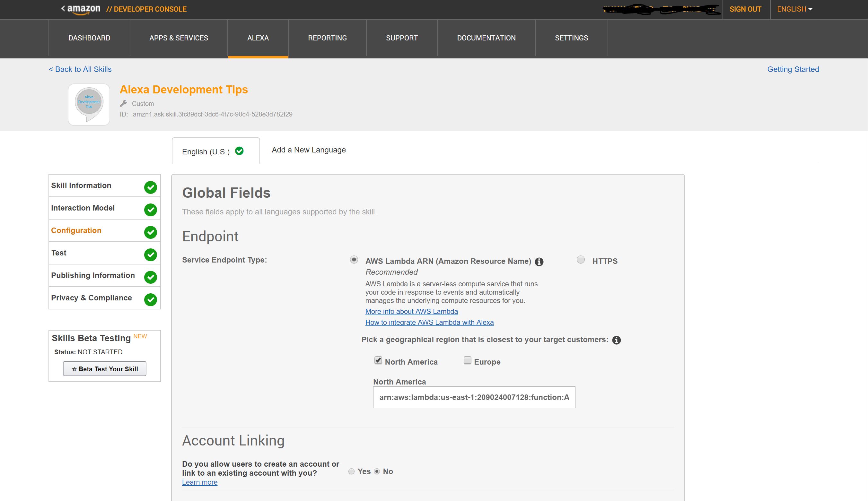This screenshot has height=501, width=868.
Task: Select the HTTPS endpoint radio button
Action: [x=581, y=260]
